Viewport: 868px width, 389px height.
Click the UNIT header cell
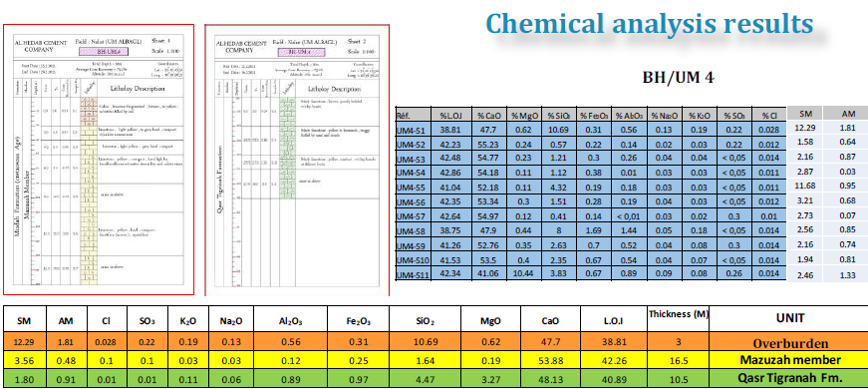[x=788, y=318]
